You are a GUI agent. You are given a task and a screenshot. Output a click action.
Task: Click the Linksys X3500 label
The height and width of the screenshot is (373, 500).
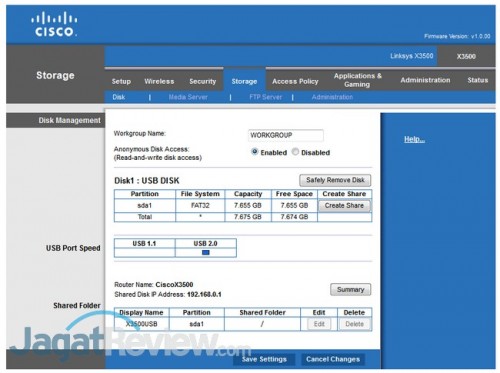(412, 56)
